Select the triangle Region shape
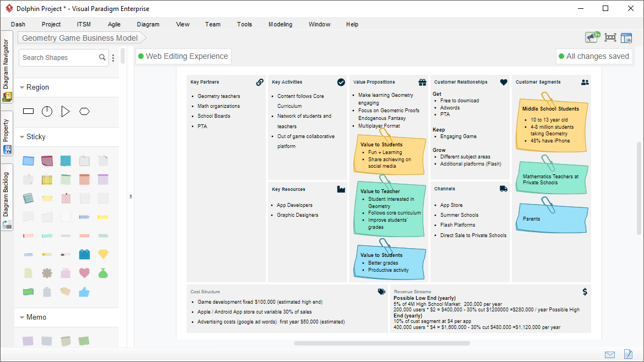Screen dimensions: 644x362 pyautogui.click(x=66, y=111)
